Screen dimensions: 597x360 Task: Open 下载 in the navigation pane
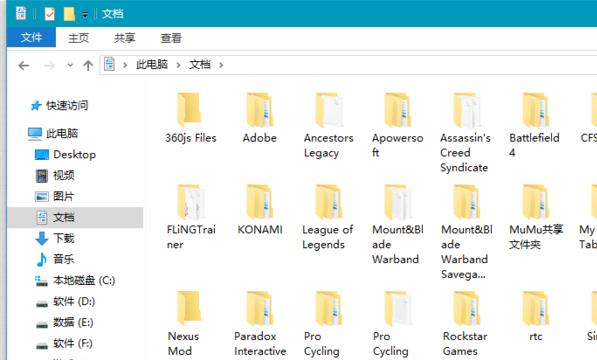pyautogui.click(x=55, y=239)
